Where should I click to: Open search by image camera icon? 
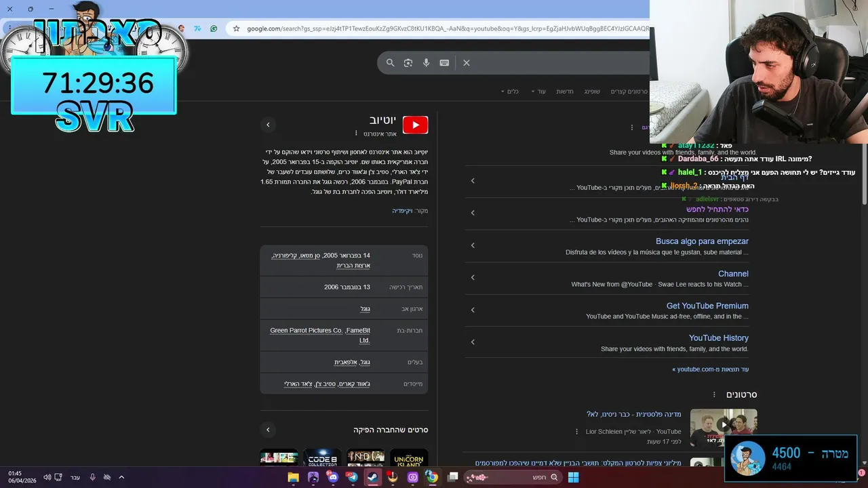coord(408,62)
